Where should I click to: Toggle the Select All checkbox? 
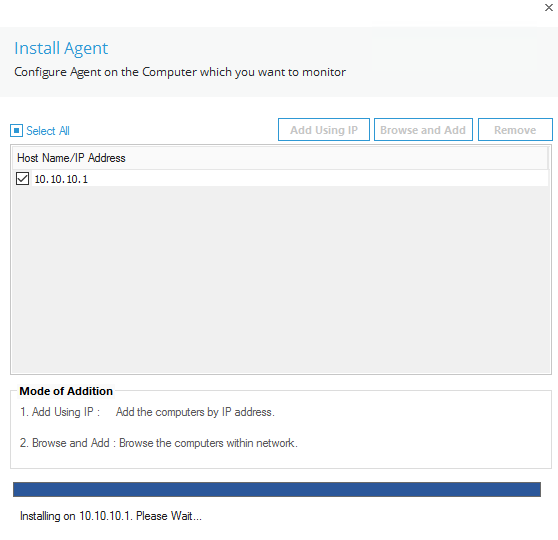16,131
